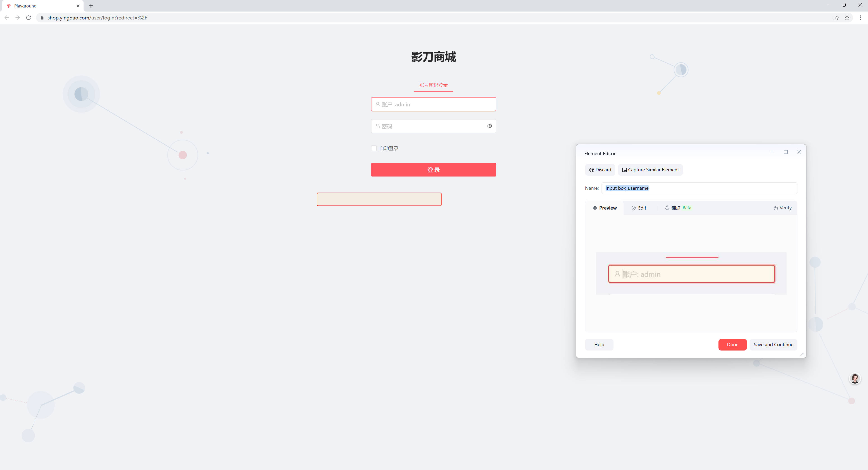Check the 自动登录 checkbox
Viewport: 868px width, 470px height.
click(x=374, y=148)
